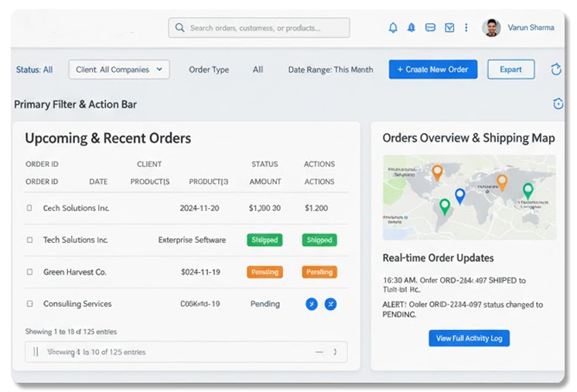The image size is (577, 392).
Task: Click the refresh icon beside Export
Action: pyautogui.click(x=555, y=70)
